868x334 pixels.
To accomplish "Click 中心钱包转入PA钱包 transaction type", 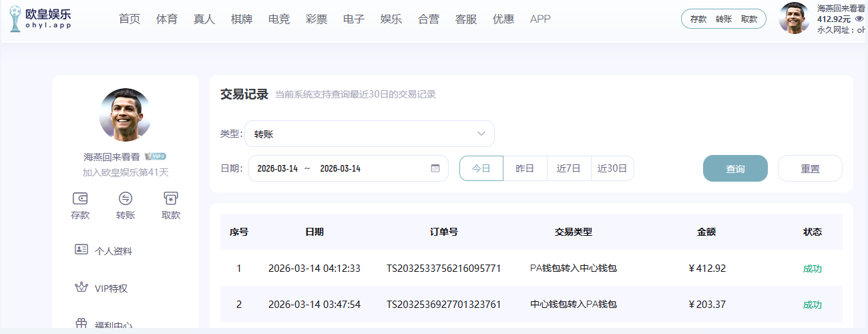I will pos(574,305).
